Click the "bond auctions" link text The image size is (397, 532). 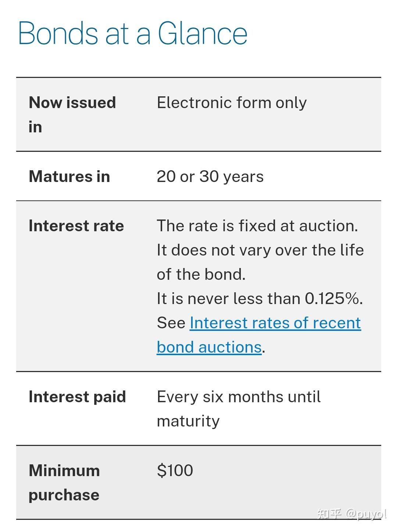209,347
